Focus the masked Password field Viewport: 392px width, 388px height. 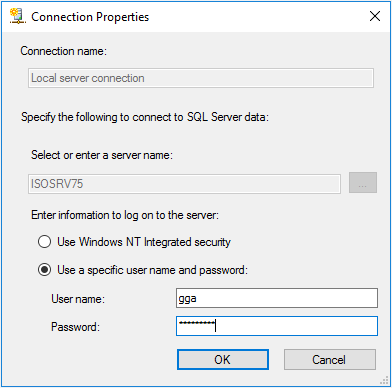coord(277,326)
